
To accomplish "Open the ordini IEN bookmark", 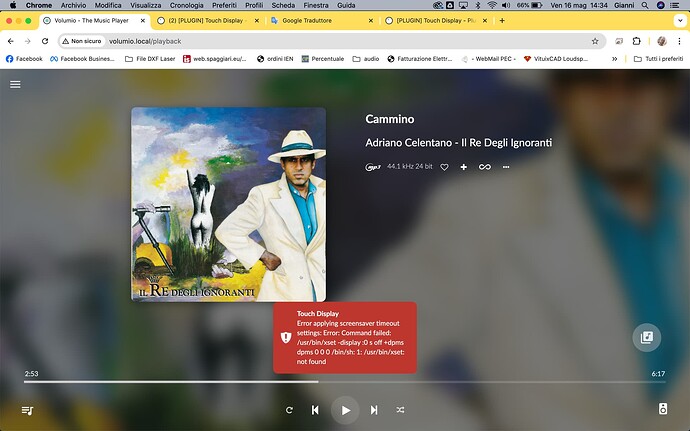I will click(275, 59).
